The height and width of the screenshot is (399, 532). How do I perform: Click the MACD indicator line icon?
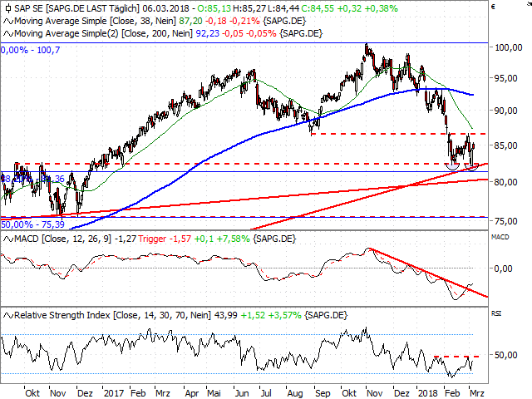point(8,239)
